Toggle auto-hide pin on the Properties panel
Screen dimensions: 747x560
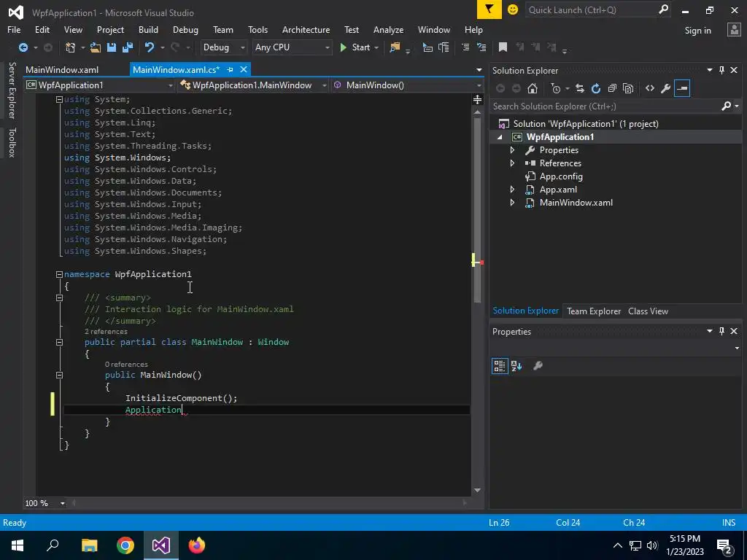(x=721, y=331)
